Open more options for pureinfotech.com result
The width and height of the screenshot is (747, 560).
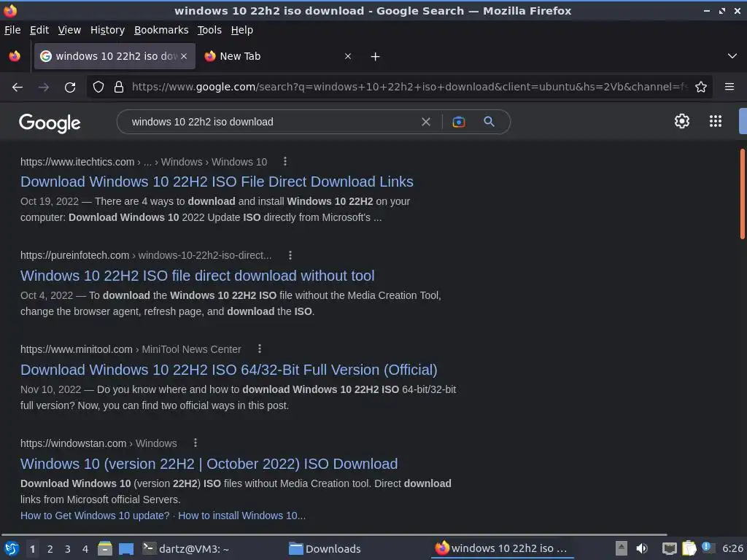290,255
